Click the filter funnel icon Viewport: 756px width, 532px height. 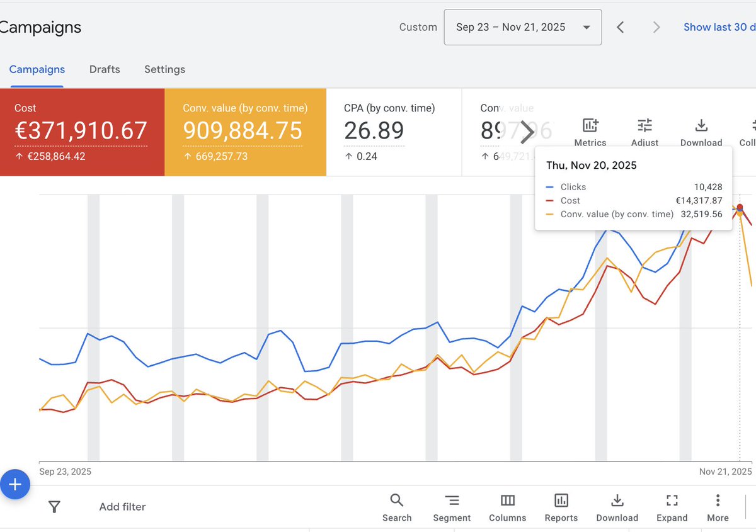pos(55,506)
